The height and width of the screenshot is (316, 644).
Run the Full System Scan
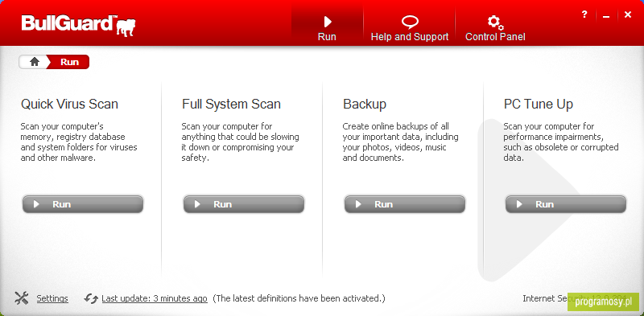click(244, 204)
